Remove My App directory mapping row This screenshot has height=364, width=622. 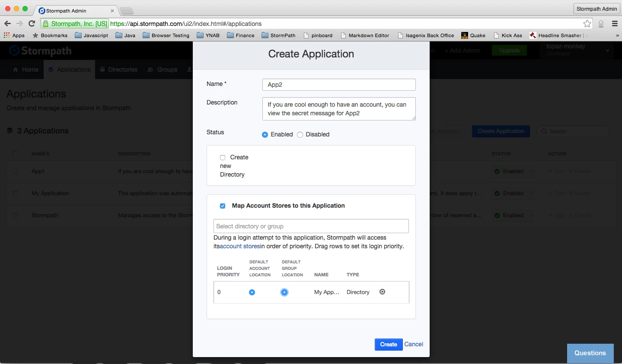point(382,292)
